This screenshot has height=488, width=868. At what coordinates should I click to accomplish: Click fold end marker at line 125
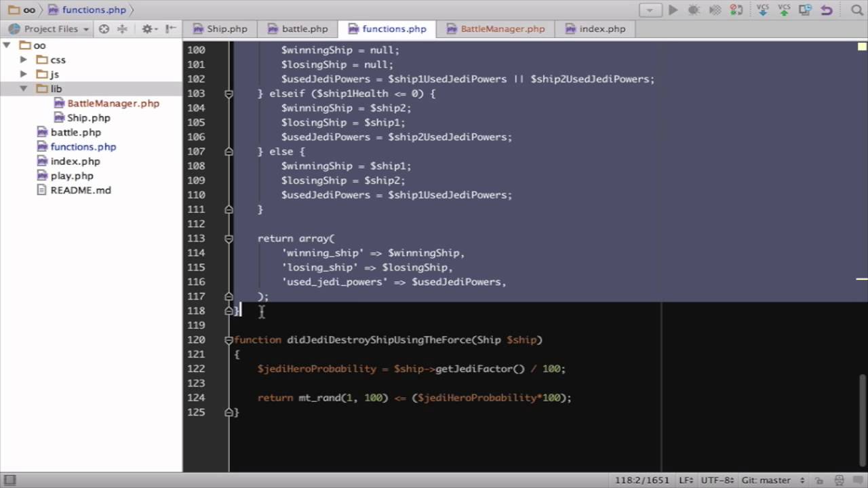(229, 412)
